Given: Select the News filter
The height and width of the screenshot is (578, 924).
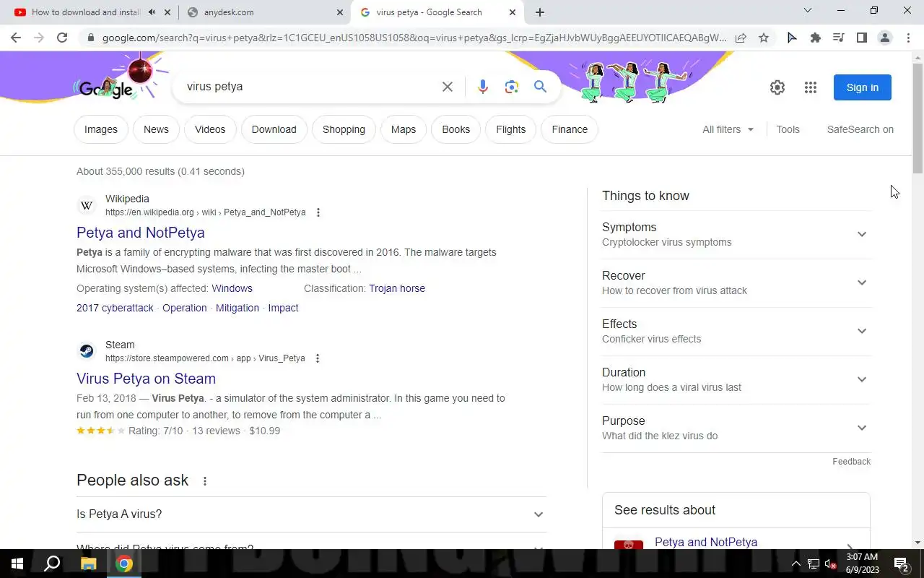Looking at the screenshot, I should coord(156,129).
